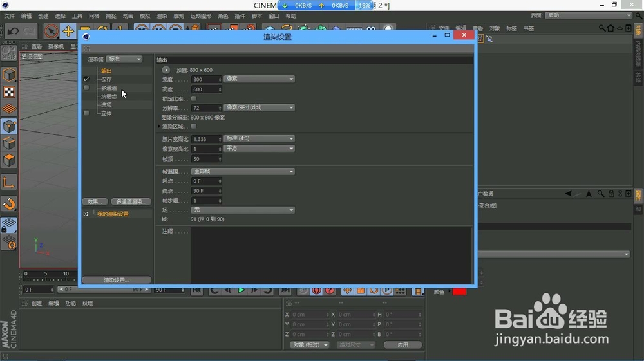
Task: Click the 渲染设置... button at bottom
Action: pos(117,280)
